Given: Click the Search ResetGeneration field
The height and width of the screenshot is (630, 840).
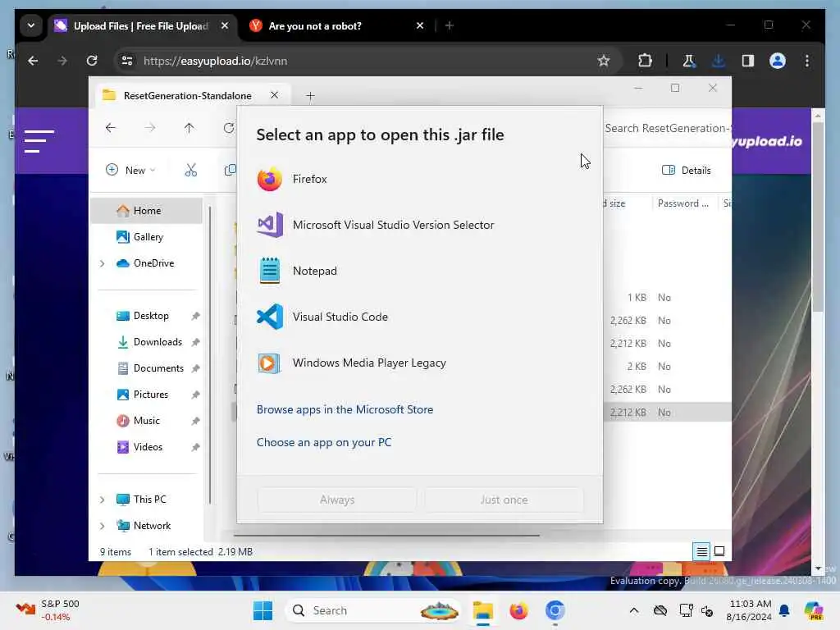Looking at the screenshot, I should [666, 128].
